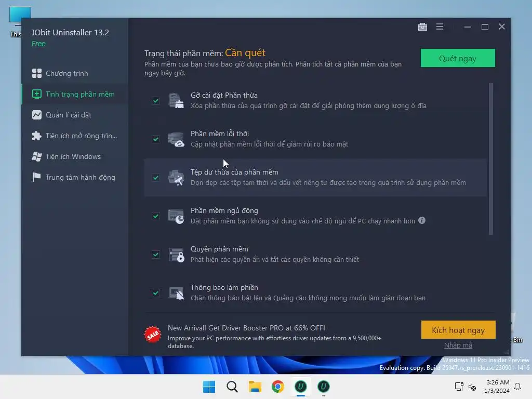Click the muted volume tray icon
Image resolution: width=532 pixels, height=399 pixels.
[x=472, y=387]
